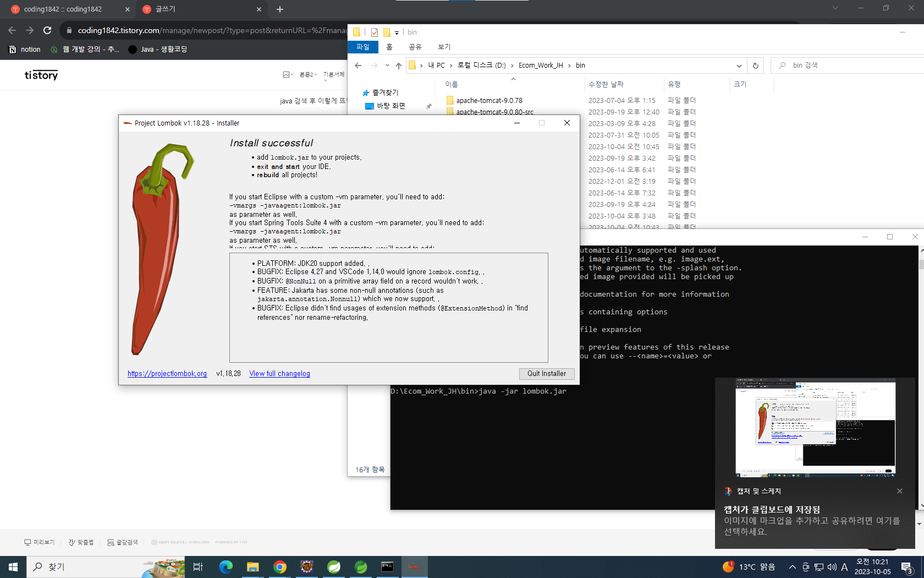Open the View full changelog link
924x578 pixels.
[279, 374]
